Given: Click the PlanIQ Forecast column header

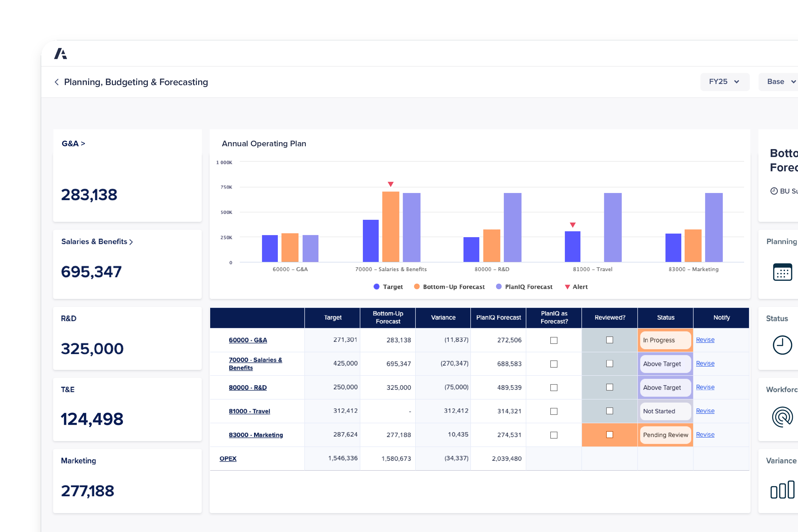Looking at the screenshot, I should coord(499,318).
